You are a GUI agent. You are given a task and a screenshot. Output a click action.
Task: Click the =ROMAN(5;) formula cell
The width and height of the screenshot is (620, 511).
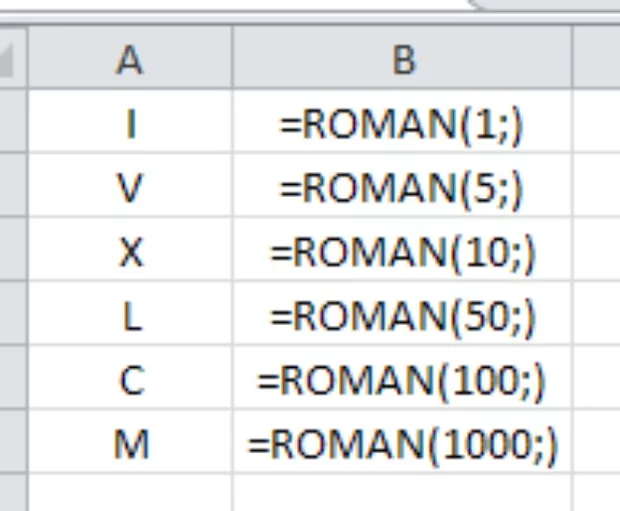tap(402, 188)
